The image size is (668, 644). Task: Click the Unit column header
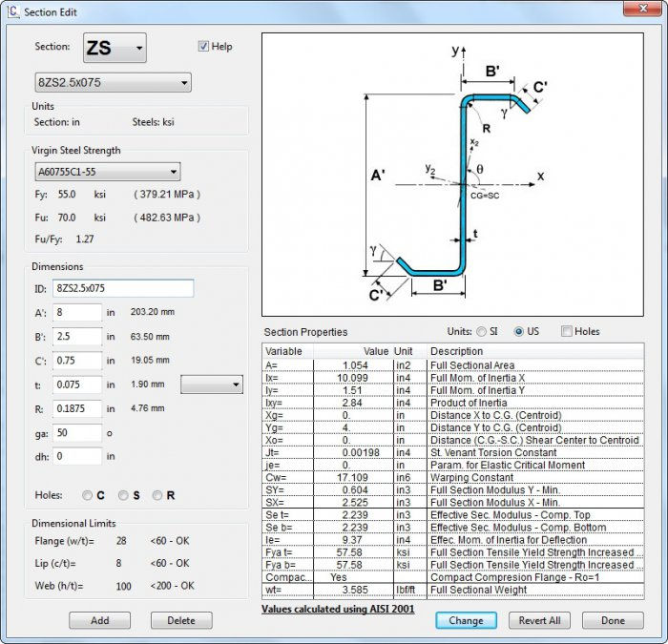[x=409, y=351]
